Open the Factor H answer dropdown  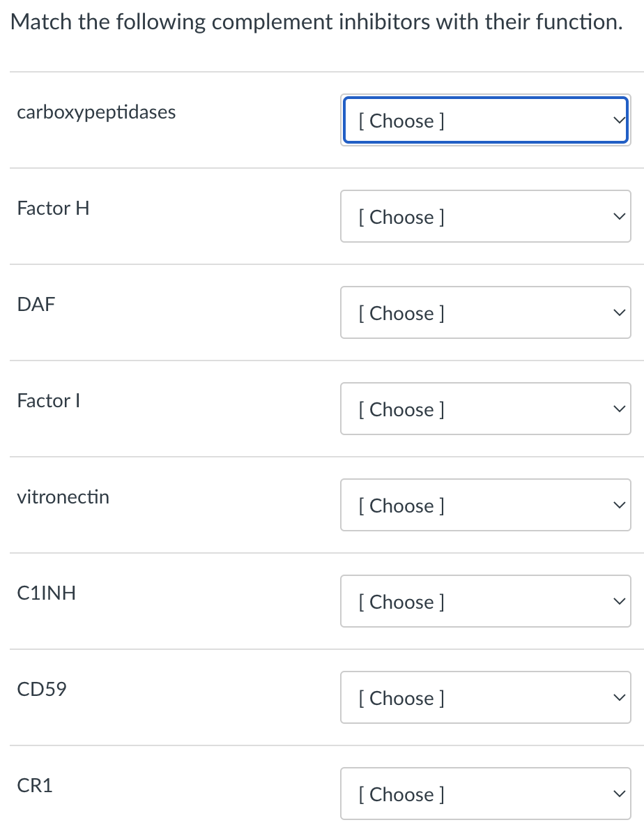[x=486, y=216]
